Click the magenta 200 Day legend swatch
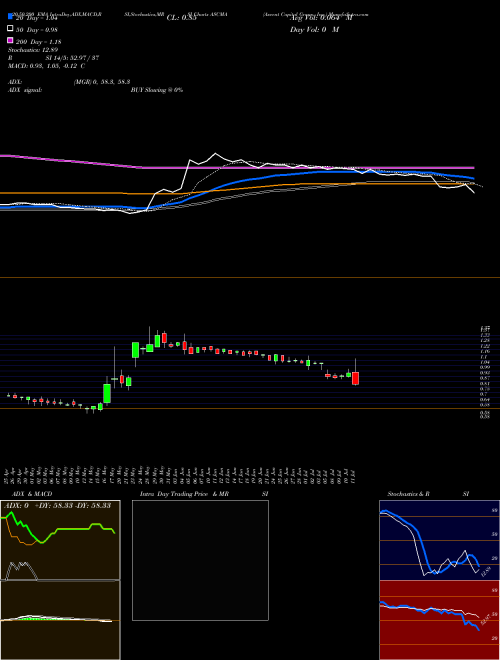This screenshot has width=500, height=660. point(10,41)
